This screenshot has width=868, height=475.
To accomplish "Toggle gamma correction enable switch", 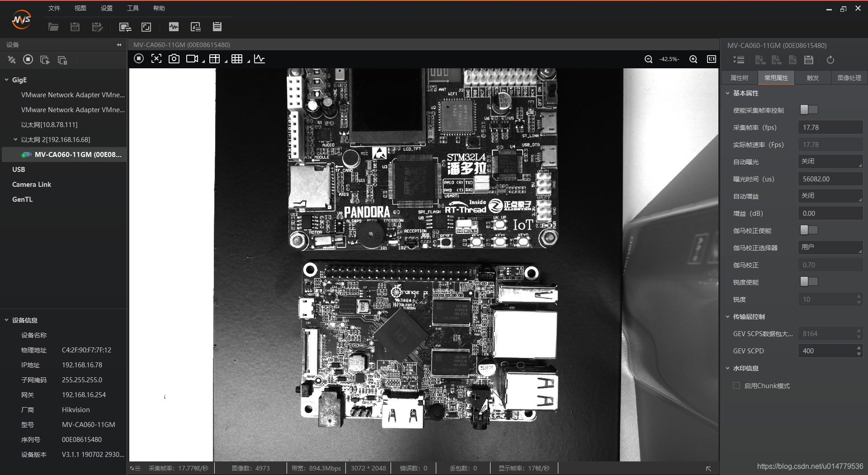I will (809, 230).
